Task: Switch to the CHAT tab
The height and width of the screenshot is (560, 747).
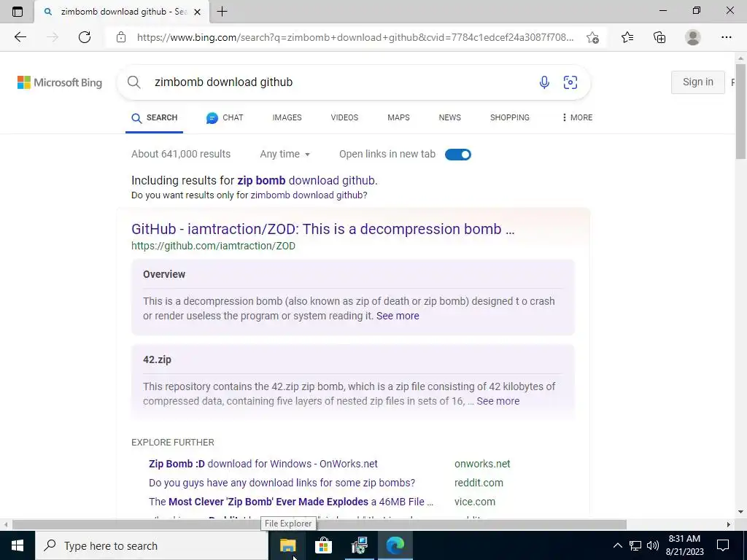Action: pyautogui.click(x=225, y=117)
